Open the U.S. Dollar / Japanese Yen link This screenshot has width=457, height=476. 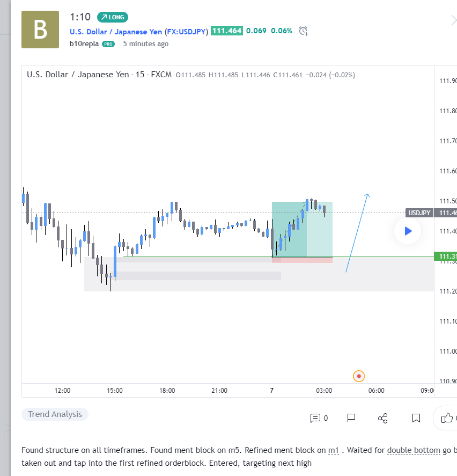click(116, 32)
